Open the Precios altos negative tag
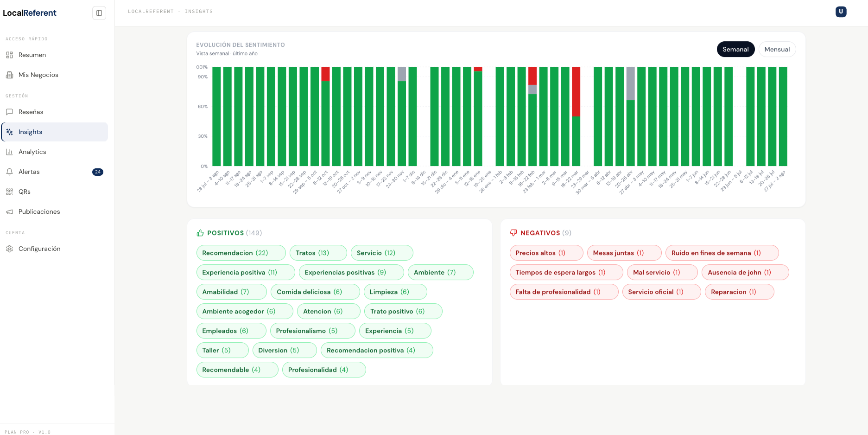The image size is (868, 435). pos(546,253)
